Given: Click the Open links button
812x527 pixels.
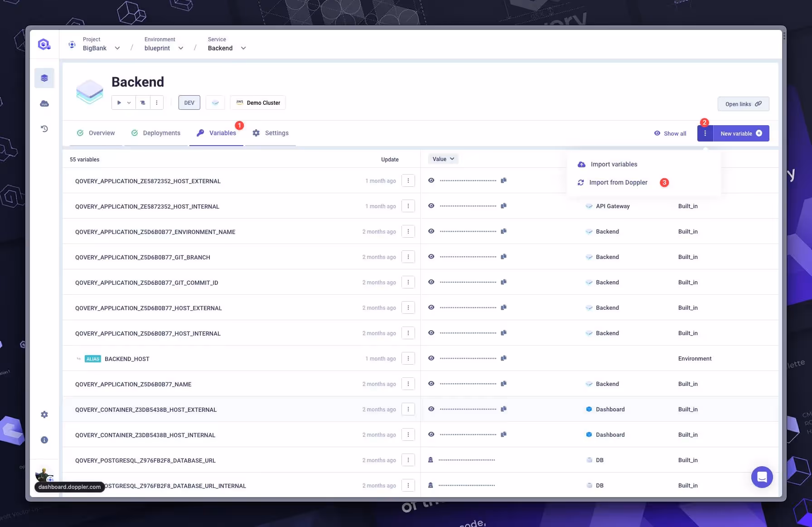Looking at the screenshot, I should pos(744,104).
